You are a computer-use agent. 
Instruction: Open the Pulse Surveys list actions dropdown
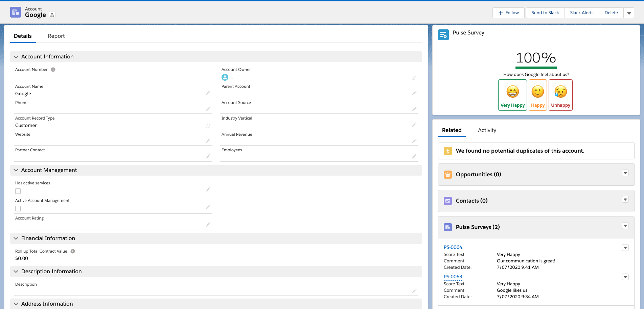[x=625, y=226]
